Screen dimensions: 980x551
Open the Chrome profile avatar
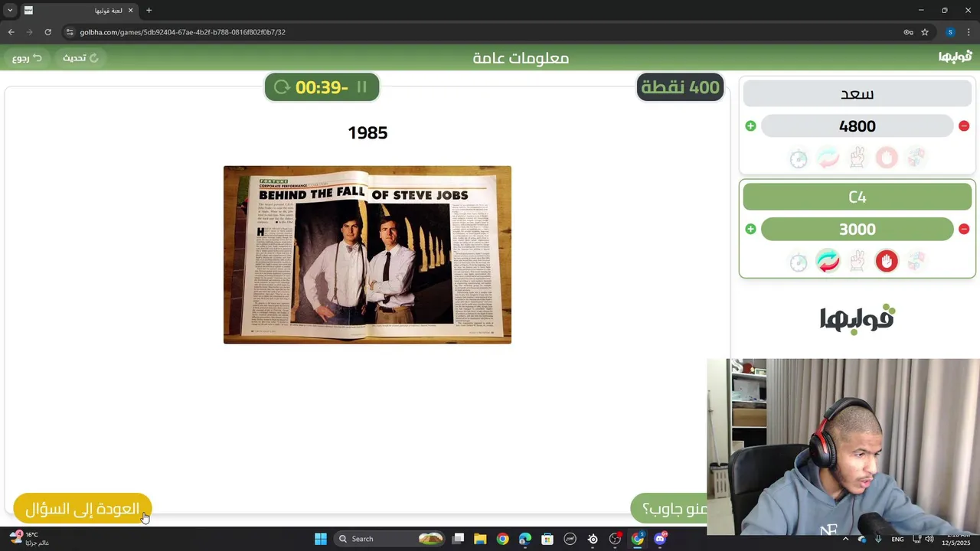[950, 32]
